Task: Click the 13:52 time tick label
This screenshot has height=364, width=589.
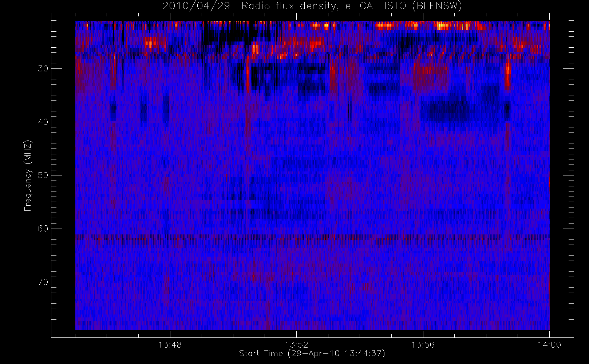Action: (x=296, y=345)
